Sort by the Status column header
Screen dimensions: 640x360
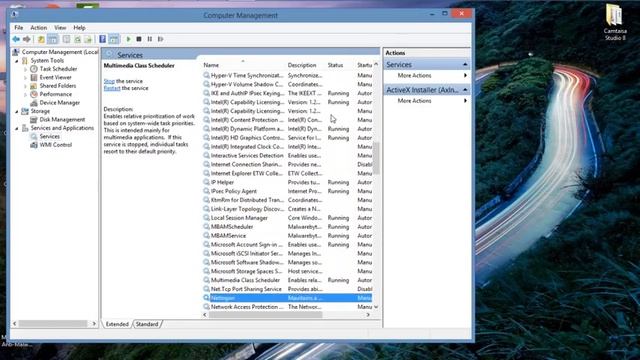click(x=340, y=65)
